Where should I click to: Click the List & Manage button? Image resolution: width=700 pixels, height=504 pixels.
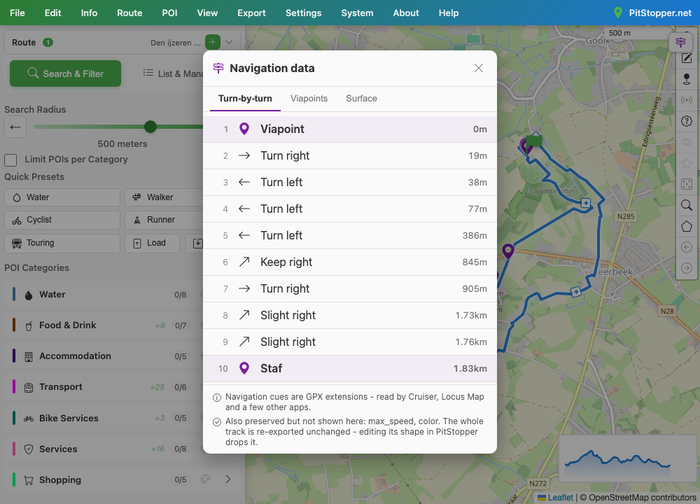pyautogui.click(x=172, y=74)
